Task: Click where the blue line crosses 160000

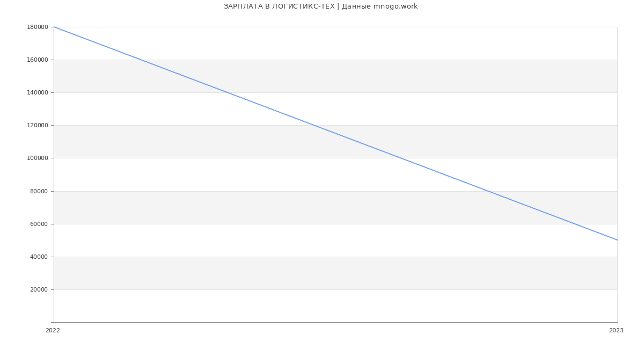Action: pos(141,60)
